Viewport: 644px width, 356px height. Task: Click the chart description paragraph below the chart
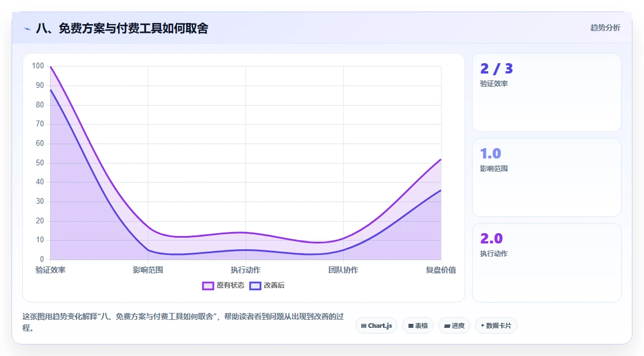pos(183,322)
